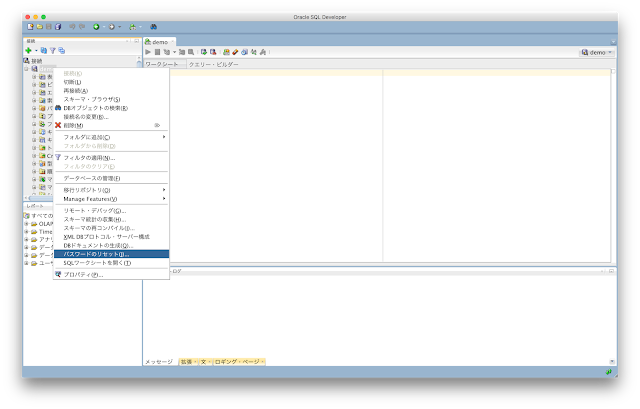Expand the 移行リポジトリ submenu arrow
Viewport: 640px width, 409px height.
[164, 190]
